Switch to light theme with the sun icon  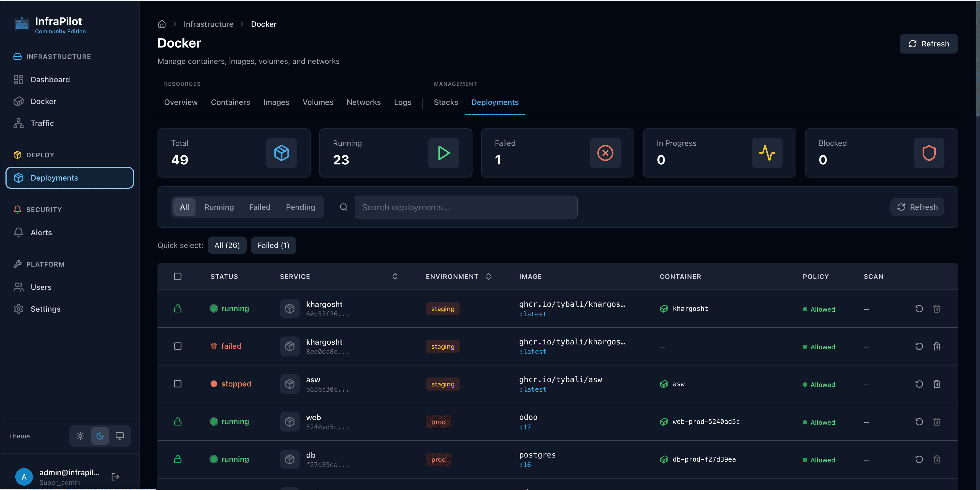80,436
